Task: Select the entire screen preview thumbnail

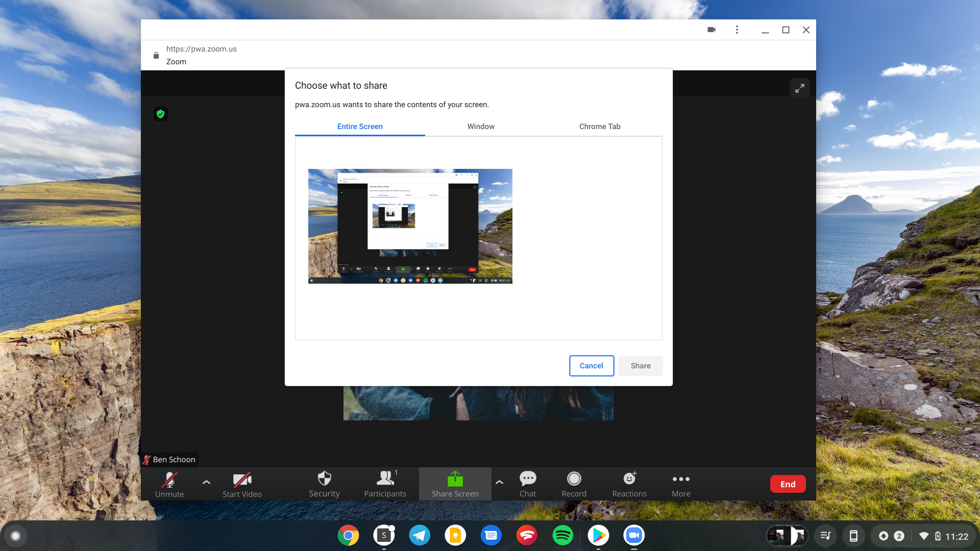Action: (x=410, y=226)
